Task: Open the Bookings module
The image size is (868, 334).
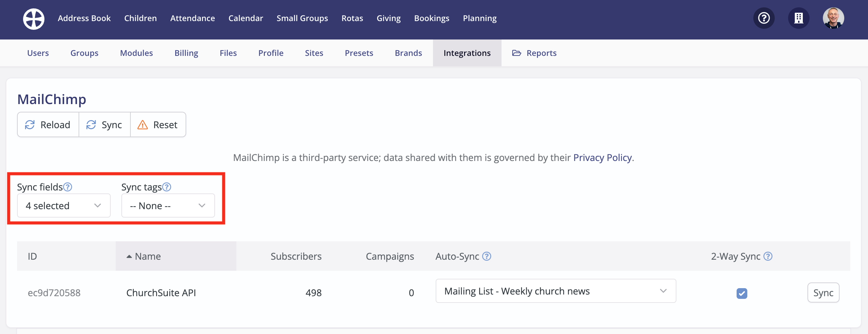Action: click(x=432, y=18)
